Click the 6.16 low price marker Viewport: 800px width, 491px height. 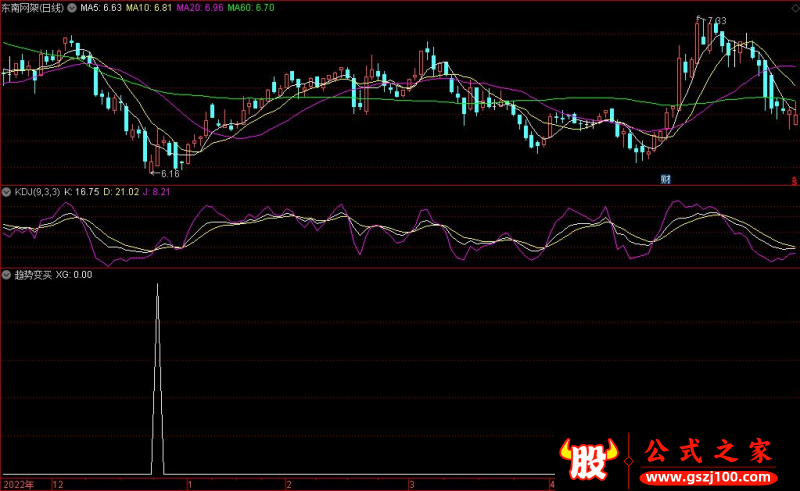point(166,174)
